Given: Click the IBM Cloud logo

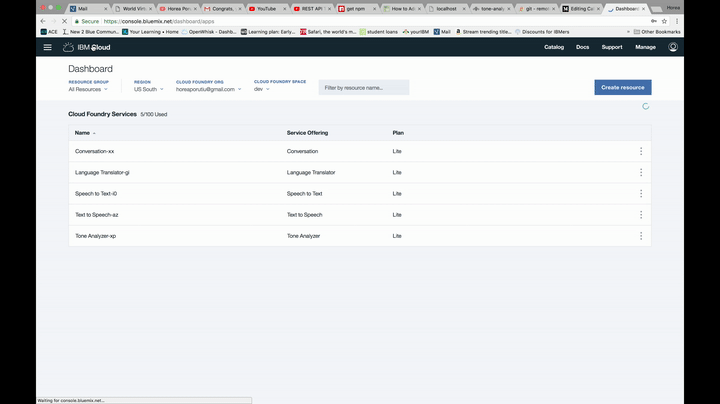Looking at the screenshot, I should tap(87, 47).
